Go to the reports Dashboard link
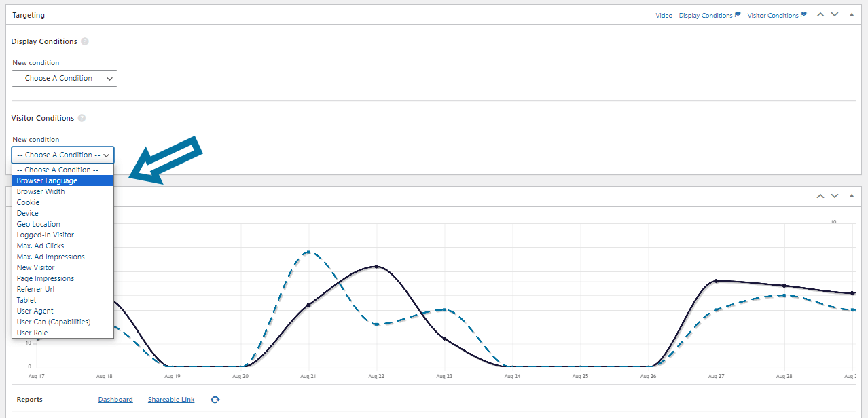Viewport: 868px width, 418px height. pyautogui.click(x=115, y=400)
